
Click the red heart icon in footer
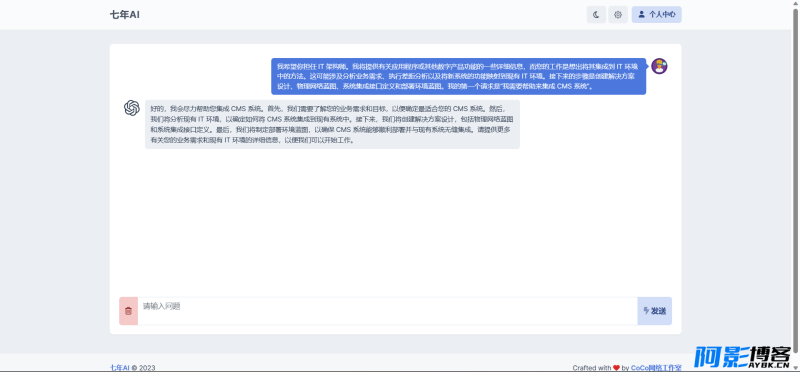point(616,367)
